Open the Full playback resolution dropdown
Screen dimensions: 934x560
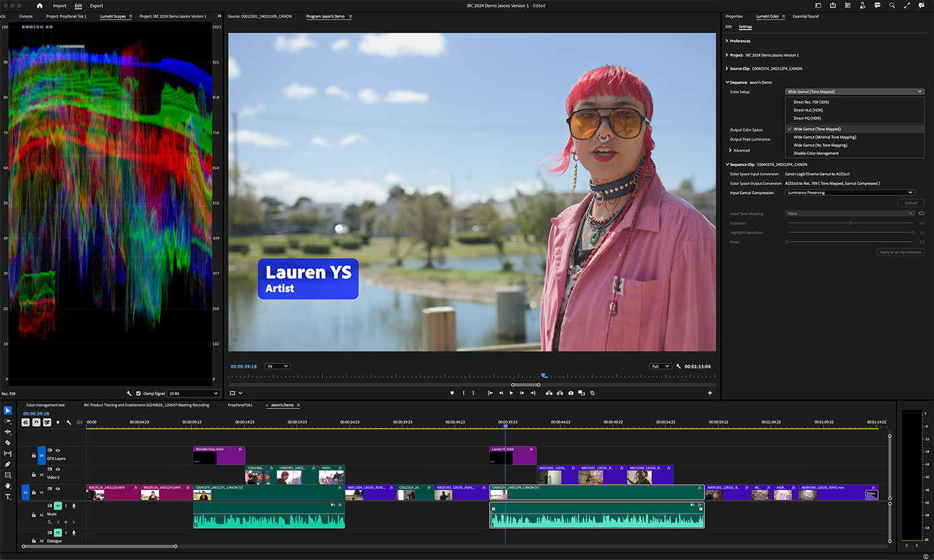coord(660,366)
